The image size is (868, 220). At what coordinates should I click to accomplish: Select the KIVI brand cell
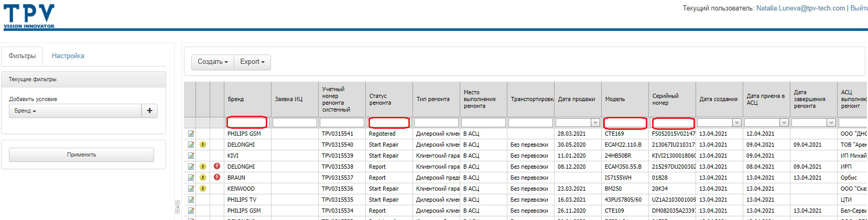247,156
